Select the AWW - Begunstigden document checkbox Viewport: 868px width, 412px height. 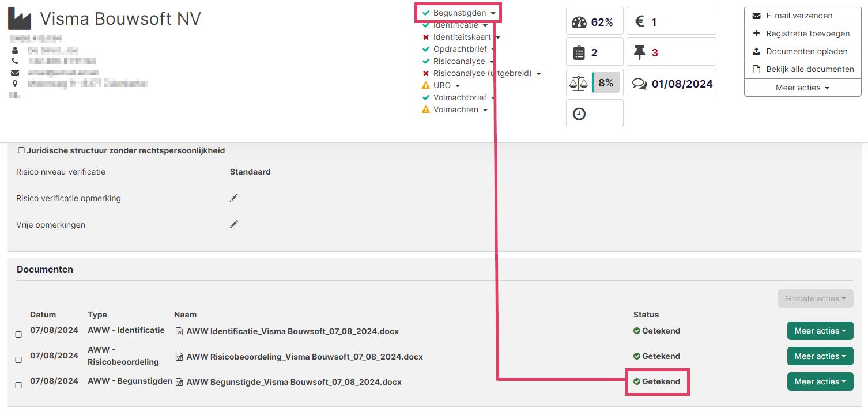pyautogui.click(x=18, y=385)
